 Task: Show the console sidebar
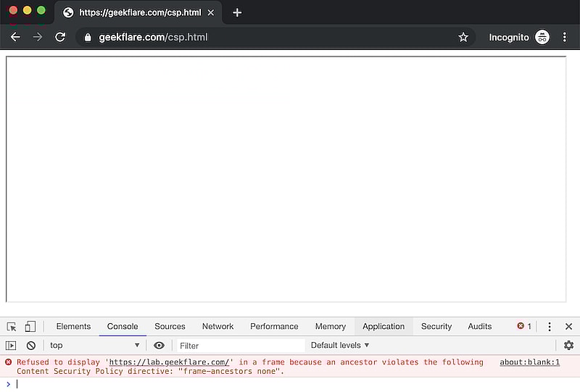tap(11, 346)
